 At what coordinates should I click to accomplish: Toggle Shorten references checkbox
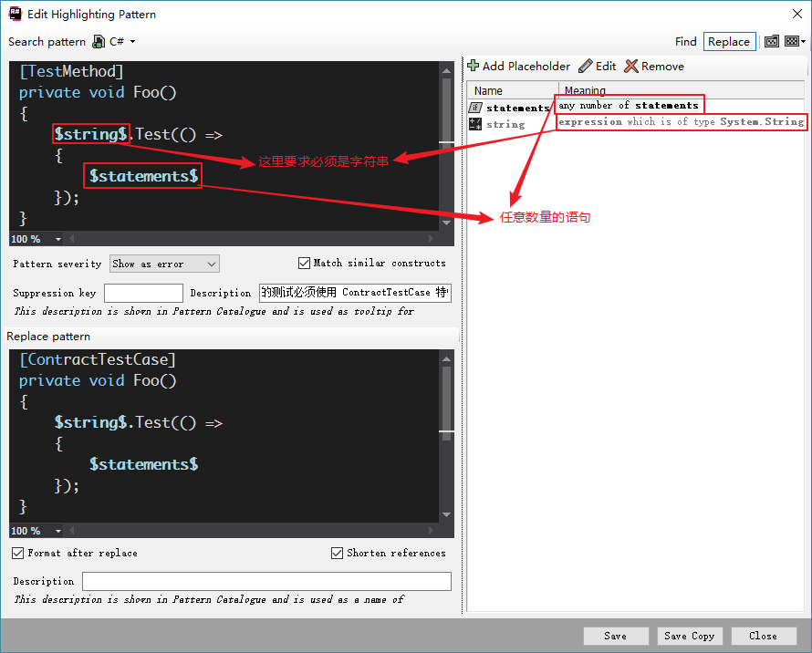point(338,553)
